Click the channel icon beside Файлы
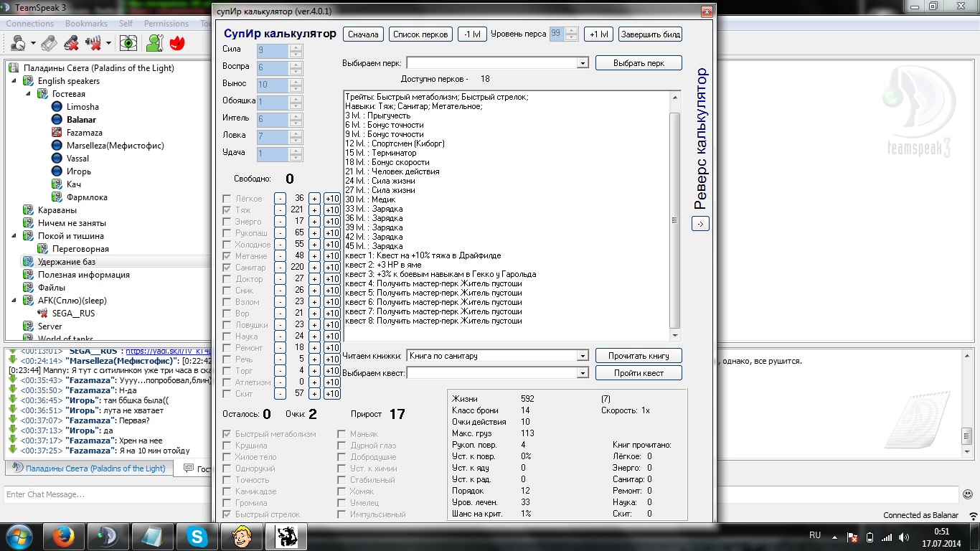980x551 pixels. point(29,288)
